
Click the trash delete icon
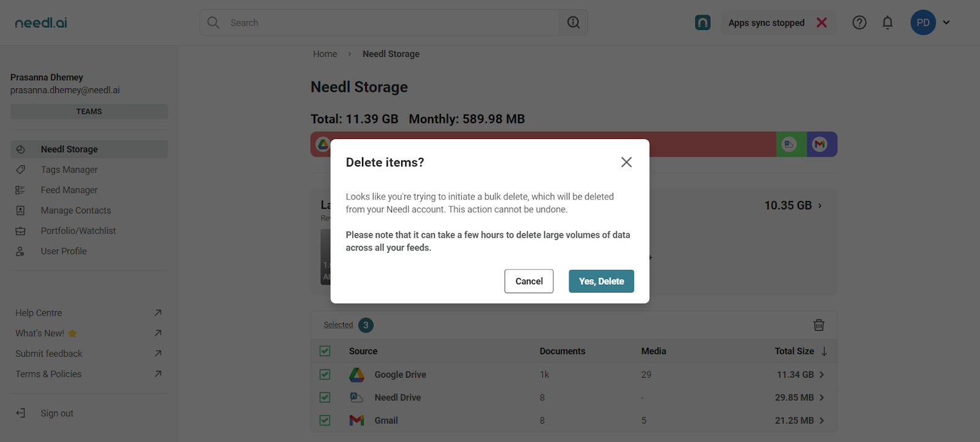coord(819,325)
